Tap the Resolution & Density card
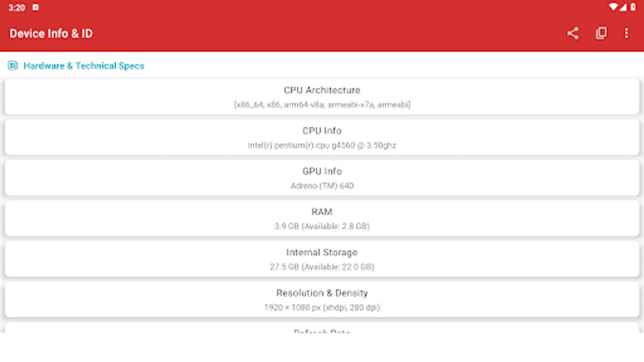The image size is (644, 362). [x=322, y=300]
